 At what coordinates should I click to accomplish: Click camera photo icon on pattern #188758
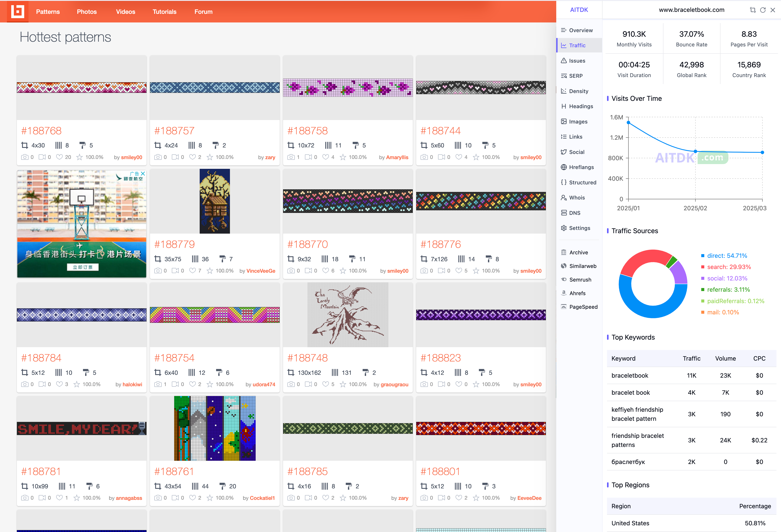pyautogui.click(x=291, y=157)
